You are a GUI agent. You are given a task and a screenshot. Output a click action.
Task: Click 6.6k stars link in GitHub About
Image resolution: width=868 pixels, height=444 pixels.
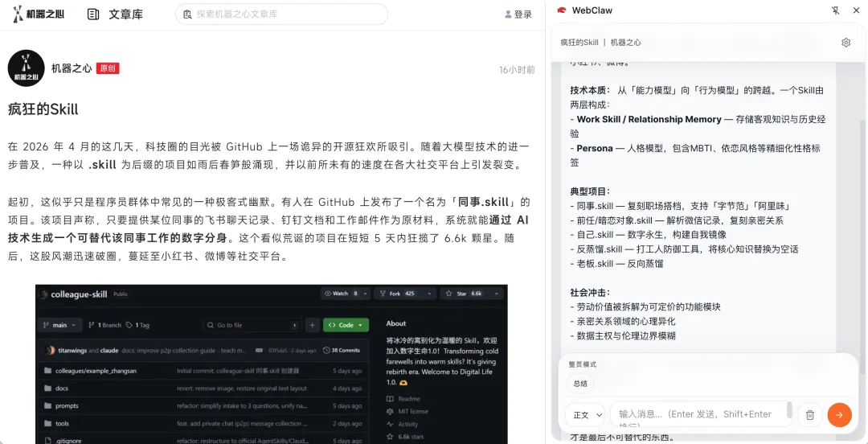coord(403,437)
